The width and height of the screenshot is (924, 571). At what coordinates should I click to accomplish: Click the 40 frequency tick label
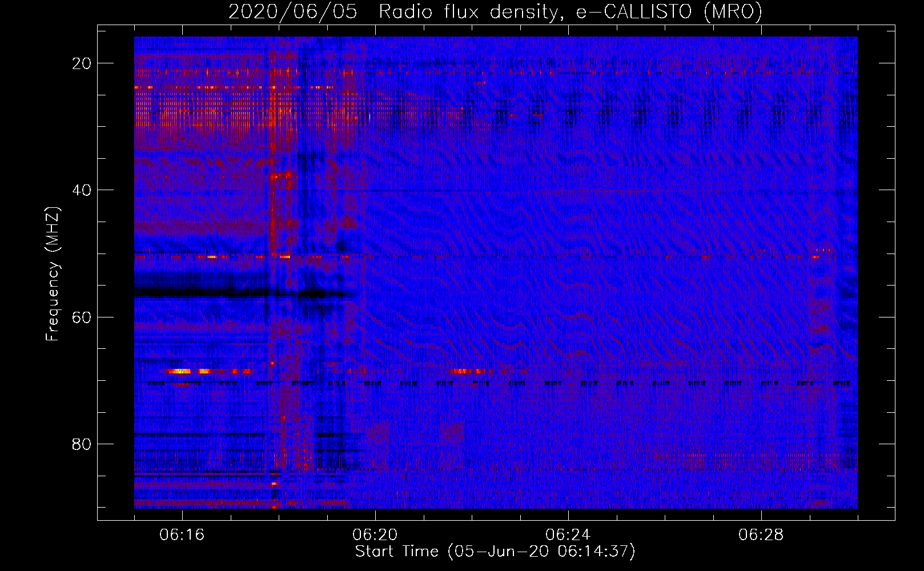pyautogui.click(x=82, y=190)
